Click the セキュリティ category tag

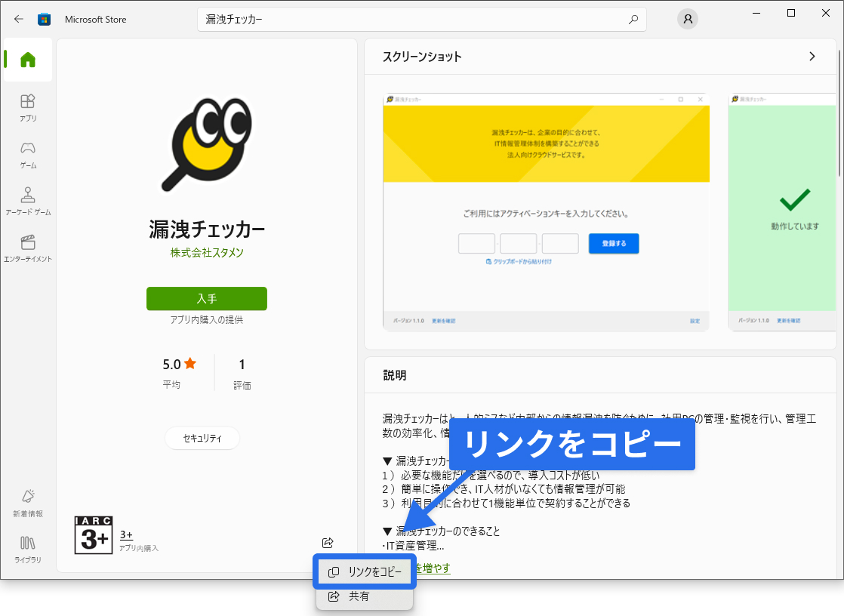pos(202,439)
